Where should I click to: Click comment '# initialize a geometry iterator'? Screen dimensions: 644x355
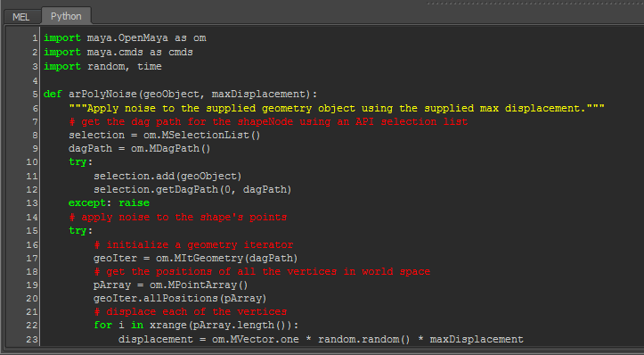pyautogui.click(x=193, y=244)
